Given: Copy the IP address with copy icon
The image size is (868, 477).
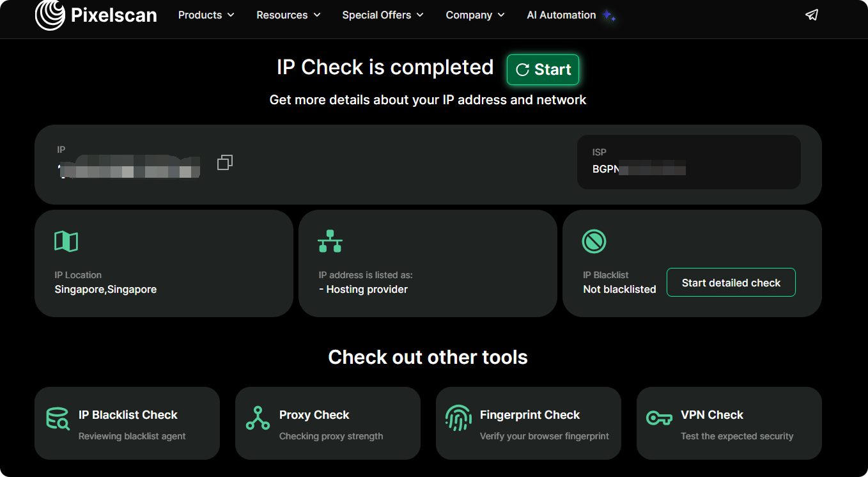Looking at the screenshot, I should [224, 163].
